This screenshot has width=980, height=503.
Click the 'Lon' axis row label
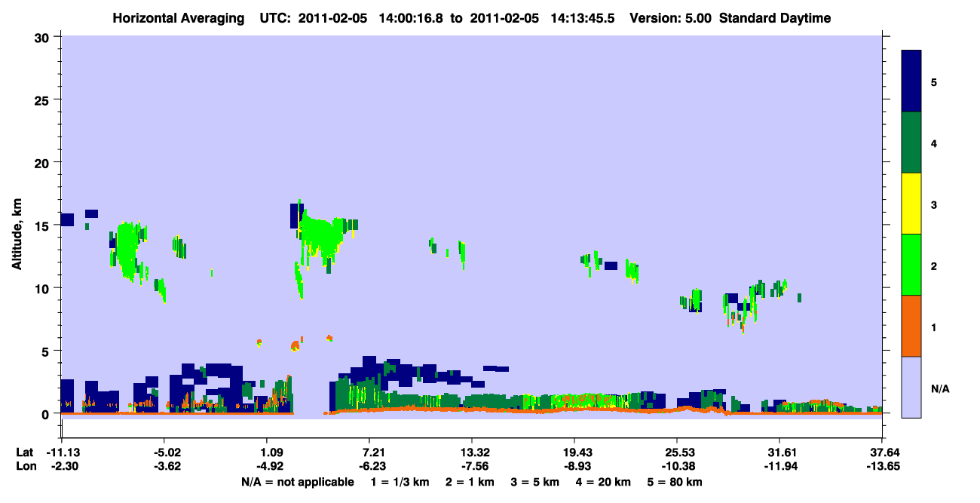tap(25, 466)
